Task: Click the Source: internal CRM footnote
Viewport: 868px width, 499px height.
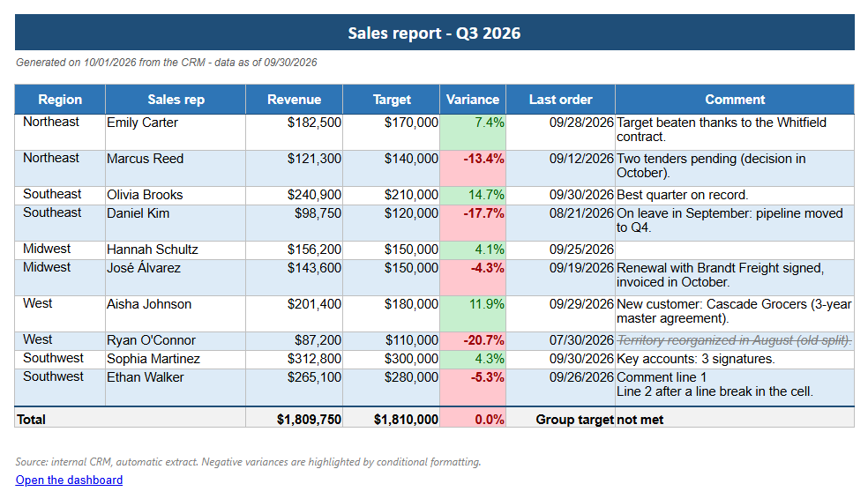Action: tap(248, 461)
